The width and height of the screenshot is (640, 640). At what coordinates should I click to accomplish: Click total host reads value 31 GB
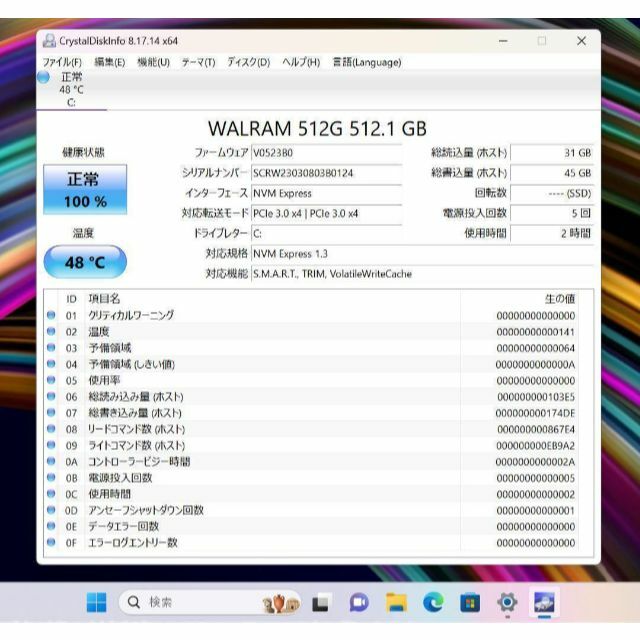[x=552, y=153]
